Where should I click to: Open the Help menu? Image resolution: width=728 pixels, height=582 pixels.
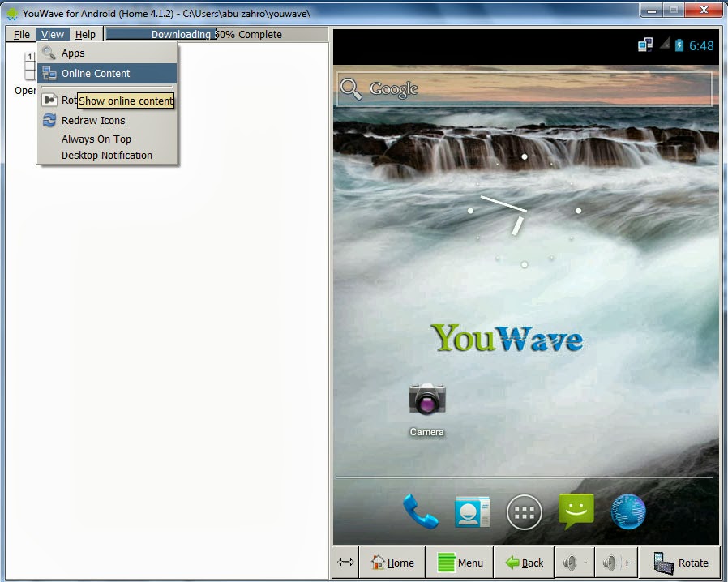85,34
